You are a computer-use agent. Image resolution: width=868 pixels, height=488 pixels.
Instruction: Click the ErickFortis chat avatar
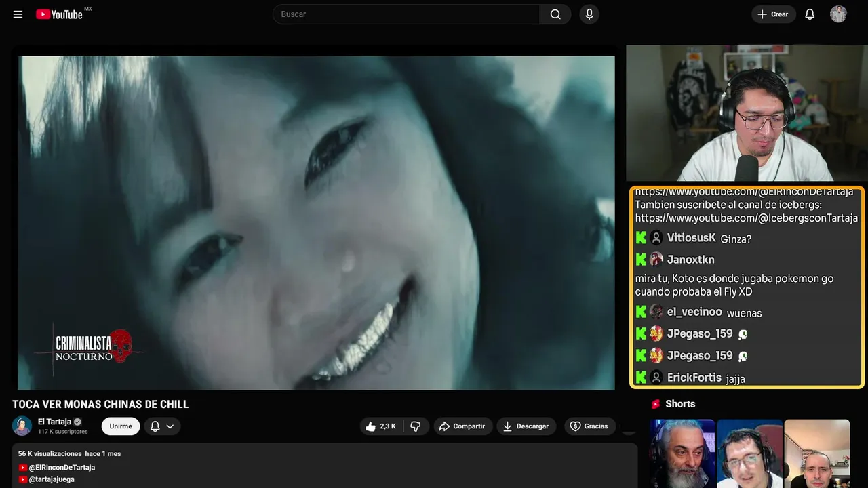click(x=656, y=378)
